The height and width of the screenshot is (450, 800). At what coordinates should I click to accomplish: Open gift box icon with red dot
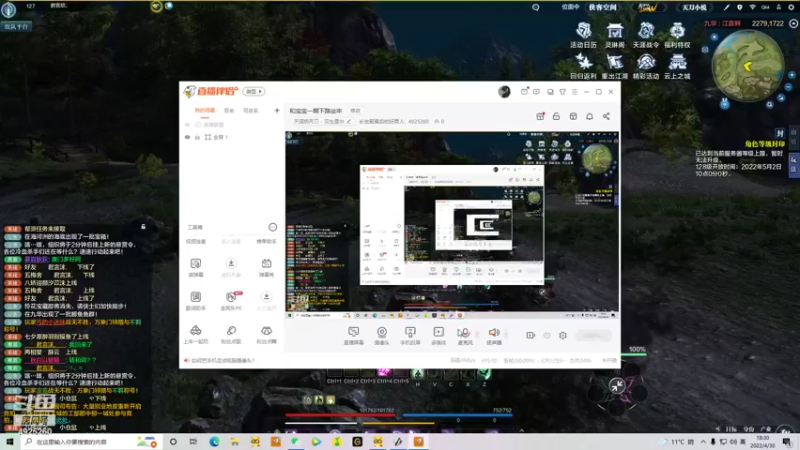[x=540, y=116]
